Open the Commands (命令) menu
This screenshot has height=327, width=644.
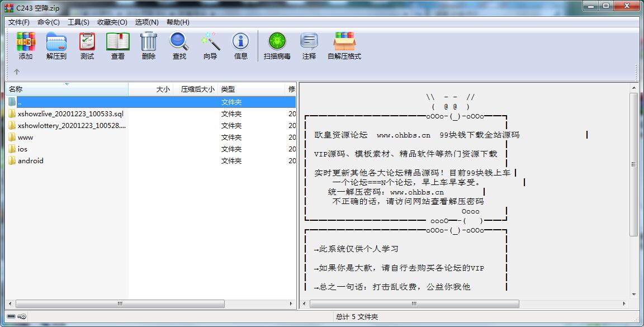(49, 22)
